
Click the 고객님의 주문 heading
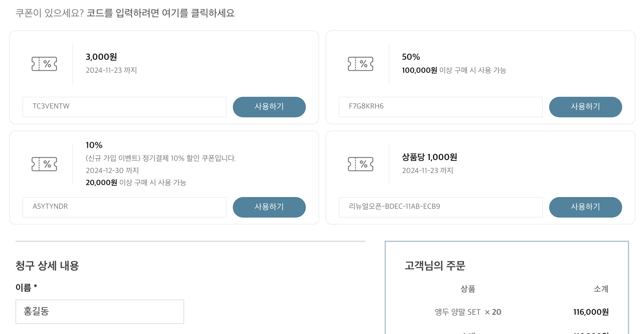point(435,266)
